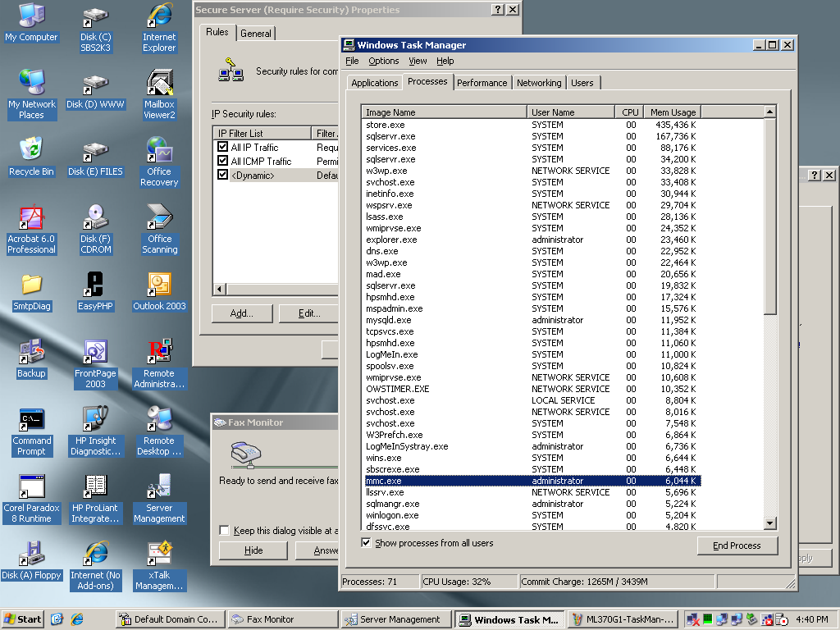Click Hide in the Fax Monitor
The height and width of the screenshot is (630, 840).
click(253, 550)
